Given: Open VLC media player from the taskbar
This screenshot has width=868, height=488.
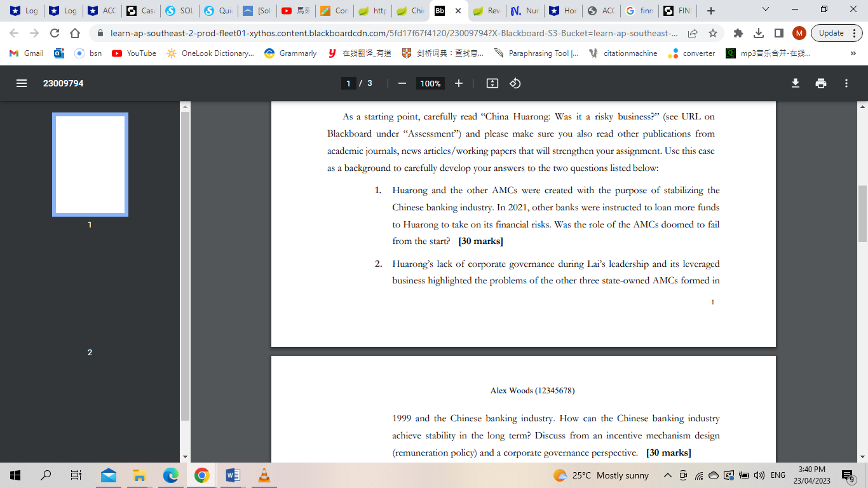Looking at the screenshot, I should pyautogui.click(x=264, y=475).
